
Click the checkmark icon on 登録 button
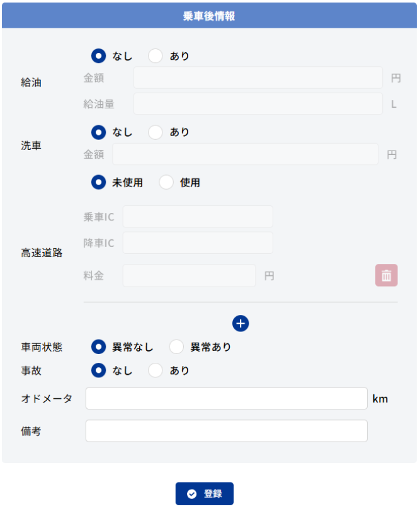[192, 494]
